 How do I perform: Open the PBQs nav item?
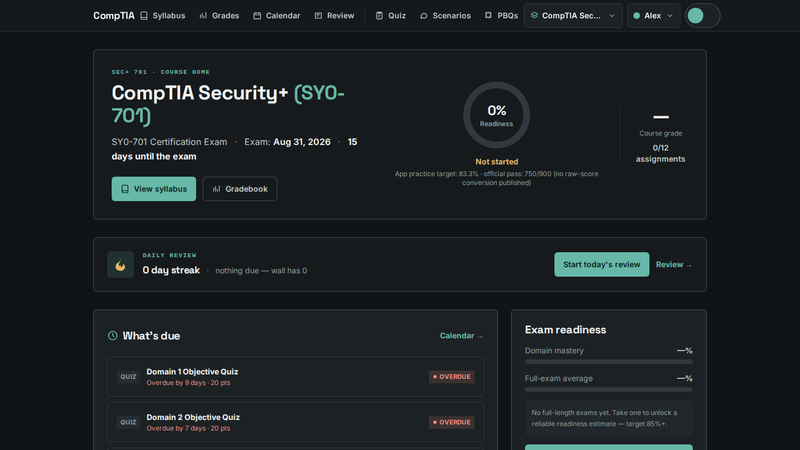(502, 16)
